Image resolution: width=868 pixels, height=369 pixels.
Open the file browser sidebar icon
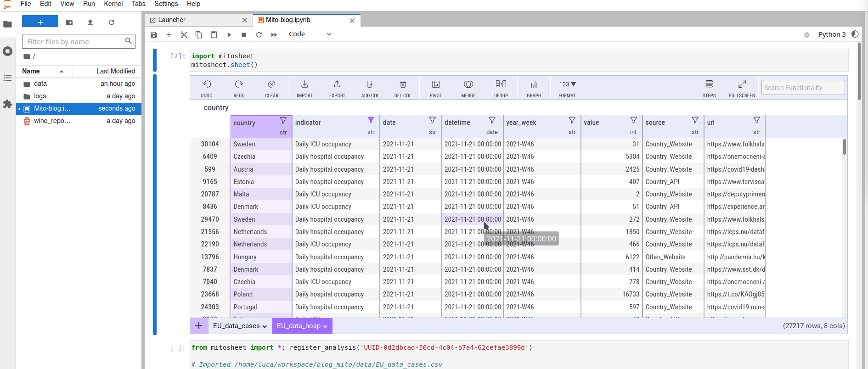pyautogui.click(x=7, y=24)
